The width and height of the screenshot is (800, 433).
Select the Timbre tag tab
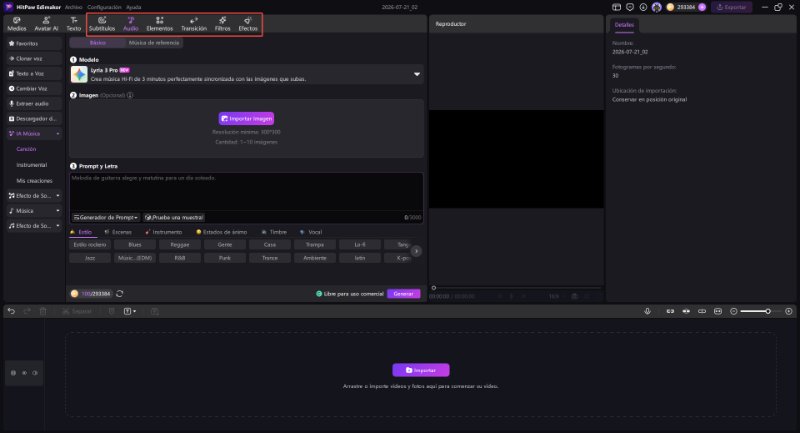(274, 232)
